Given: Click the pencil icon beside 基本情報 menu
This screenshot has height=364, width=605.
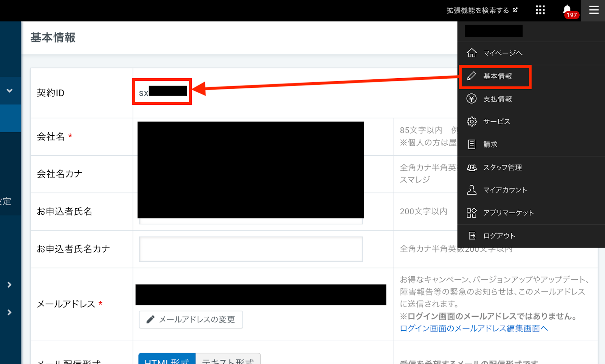Looking at the screenshot, I should pos(472,76).
